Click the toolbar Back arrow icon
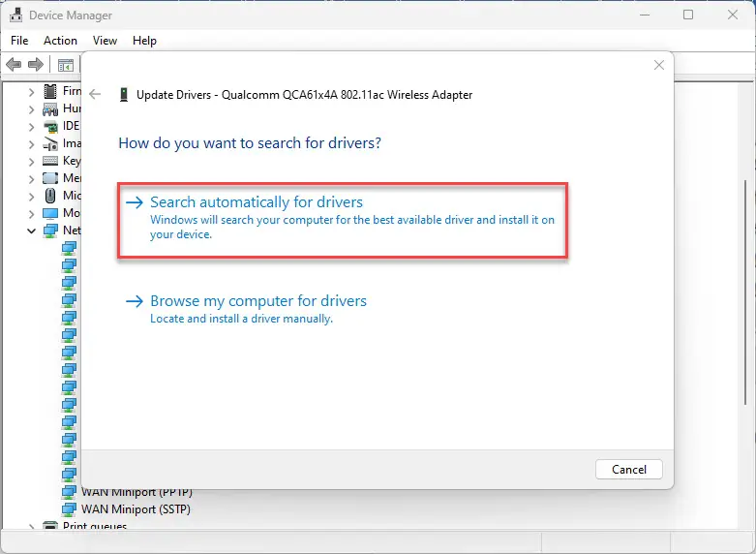Image resolution: width=756 pixels, height=554 pixels. click(x=14, y=64)
